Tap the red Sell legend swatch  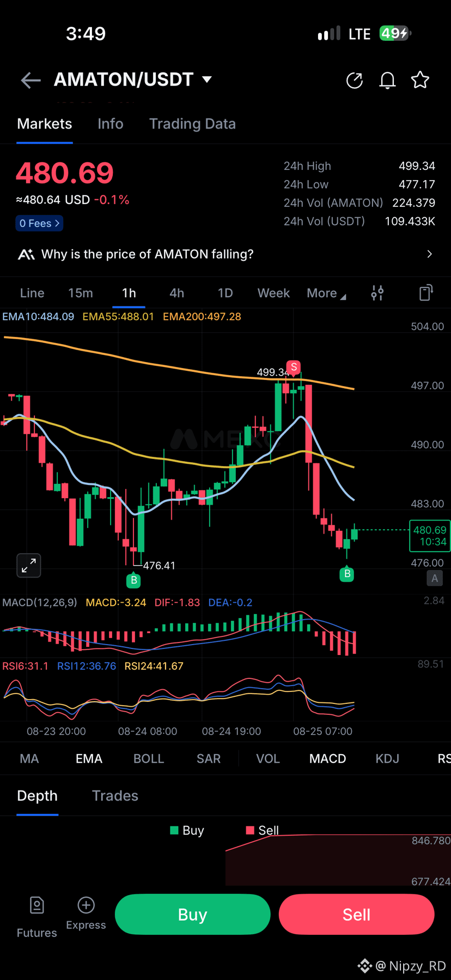[250, 830]
